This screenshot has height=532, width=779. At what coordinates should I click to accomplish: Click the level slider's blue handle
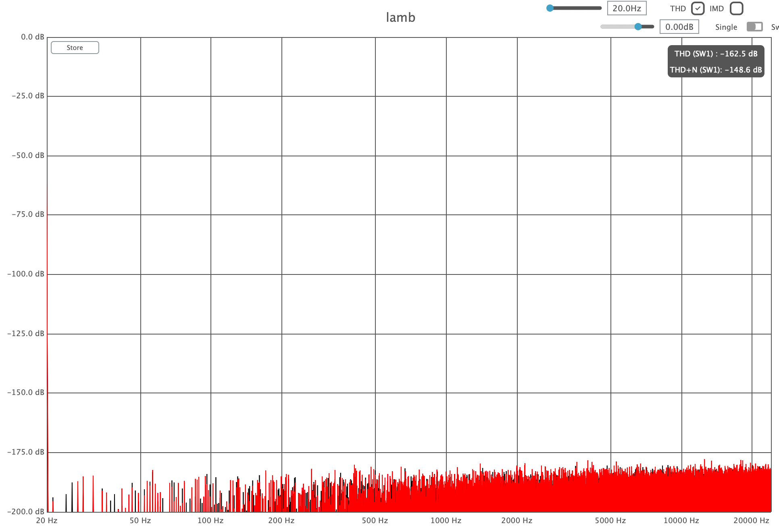(x=638, y=27)
